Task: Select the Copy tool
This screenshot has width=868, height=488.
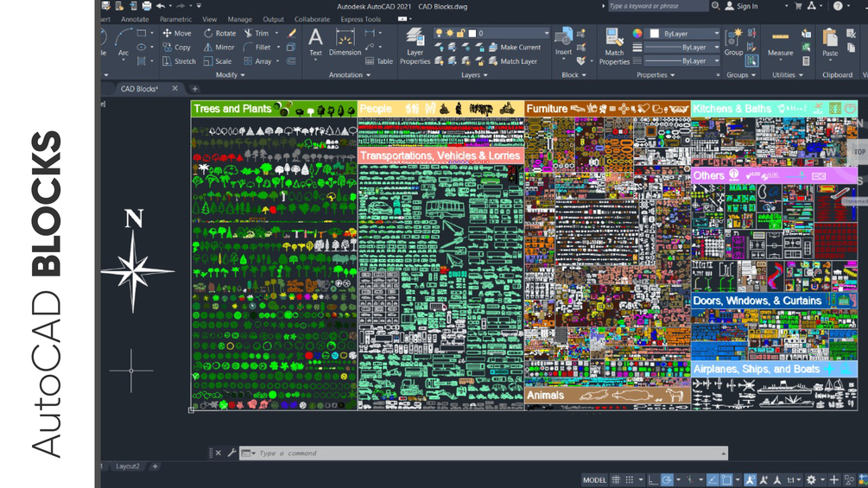Action: click(176, 47)
